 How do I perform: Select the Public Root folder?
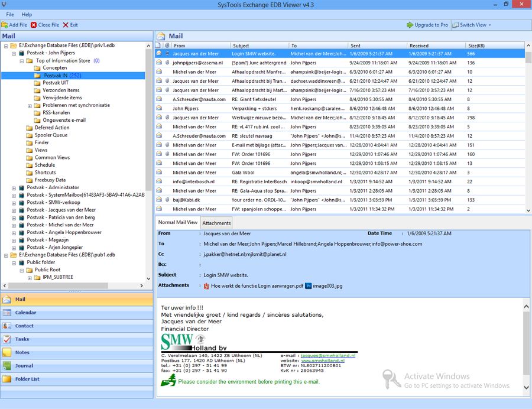47,270
